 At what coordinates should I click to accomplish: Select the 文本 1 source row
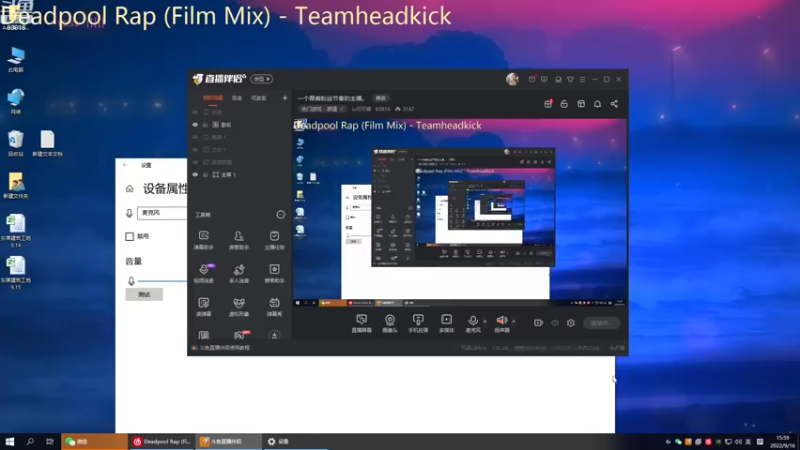coord(240,149)
